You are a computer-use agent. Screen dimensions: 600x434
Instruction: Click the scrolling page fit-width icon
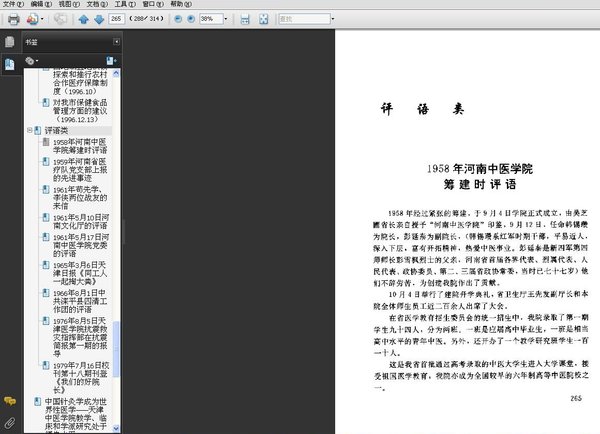pos(245,19)
